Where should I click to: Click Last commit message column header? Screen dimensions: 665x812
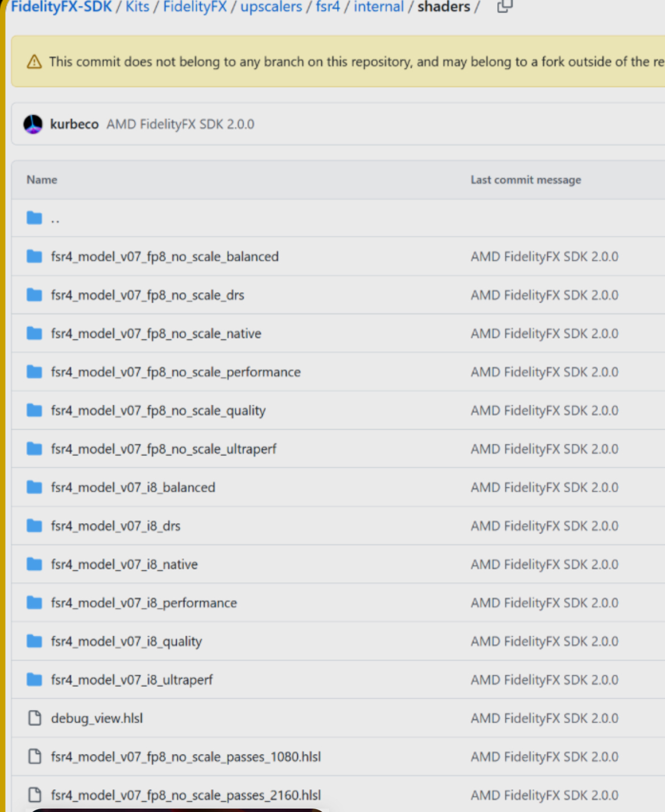coord(526,180)
